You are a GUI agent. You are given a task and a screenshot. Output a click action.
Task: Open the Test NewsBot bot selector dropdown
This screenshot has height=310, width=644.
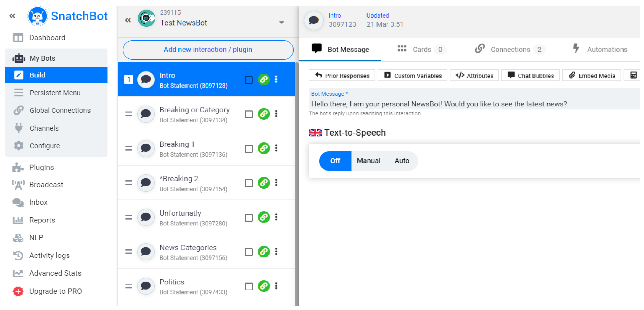[281, 23]
